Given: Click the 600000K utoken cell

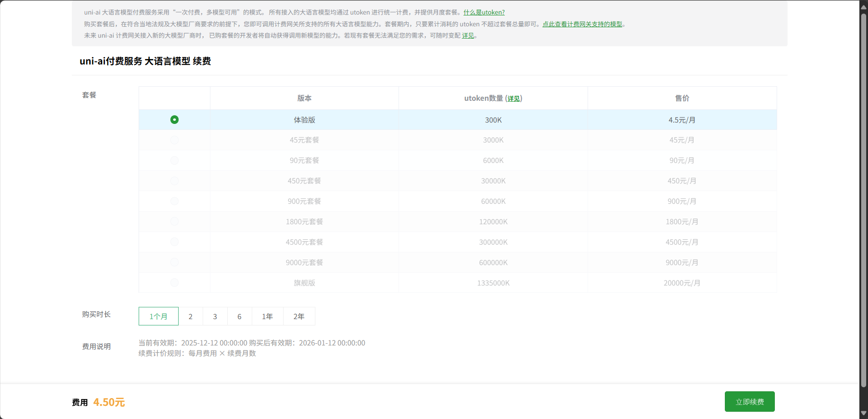Looking at the screenshot, I should point(494,262).
